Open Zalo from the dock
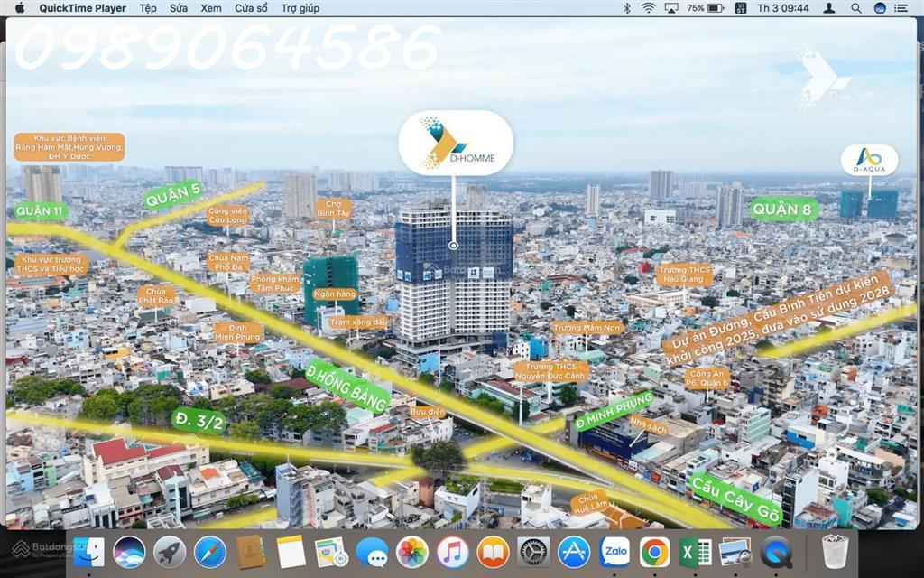This screenshot has width=924, height=578. pyautogui.click(x=614, y=551)
